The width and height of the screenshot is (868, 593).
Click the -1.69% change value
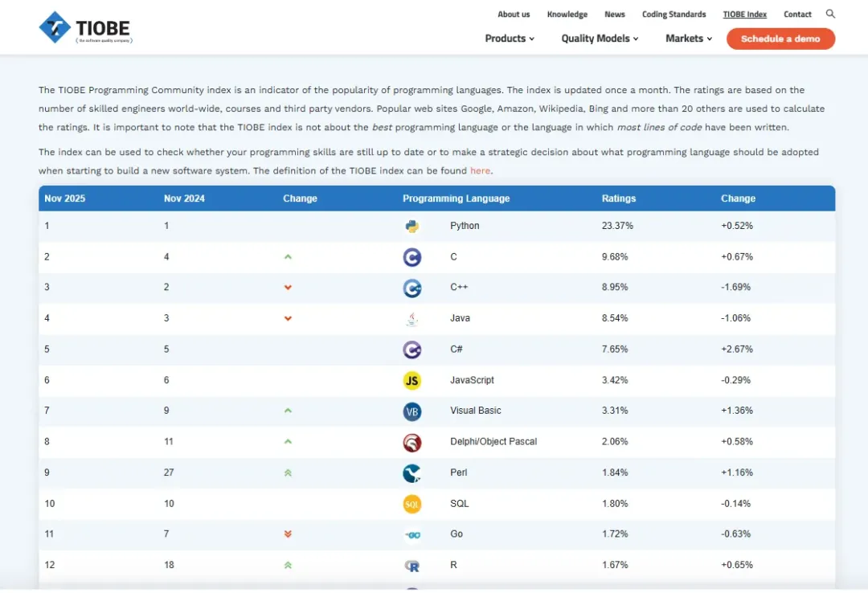[x=735, y=288]
